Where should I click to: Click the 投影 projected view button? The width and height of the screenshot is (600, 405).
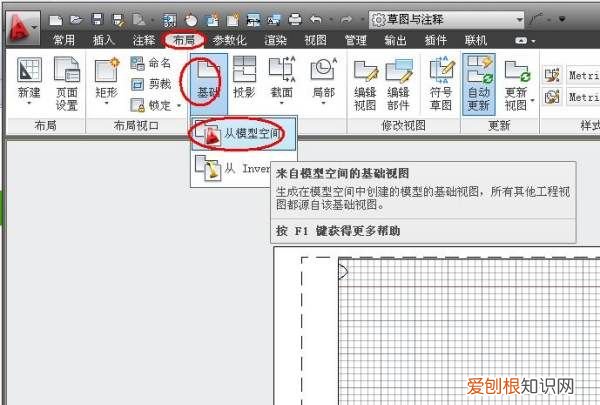point(244,77)
